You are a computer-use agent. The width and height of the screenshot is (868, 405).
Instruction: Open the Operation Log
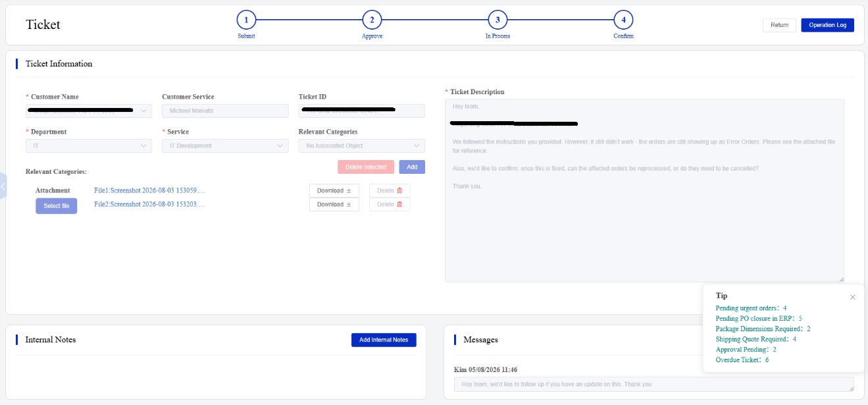[827, 25]
